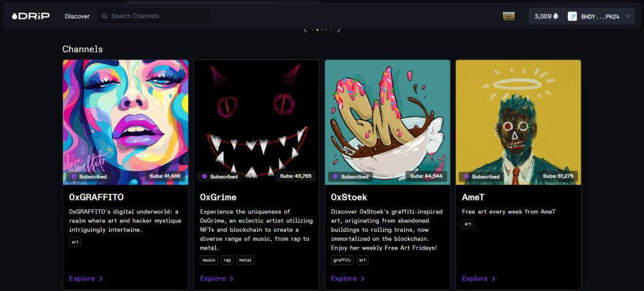This screenshot has width=644, height=291.
Task: Toggle the Subscribed badge on OxGrime
Action: 219,177
